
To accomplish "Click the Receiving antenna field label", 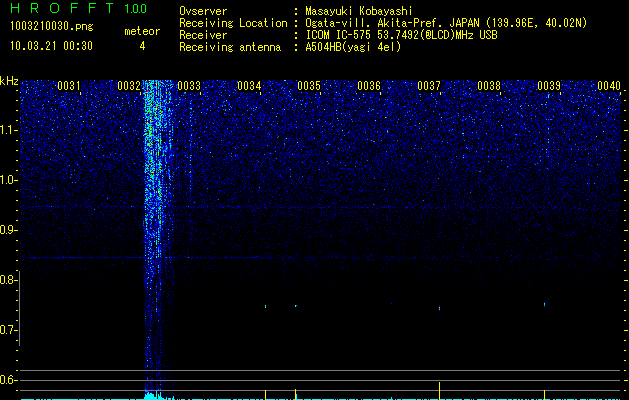I will pyautogui.click(x=230, y=47).
